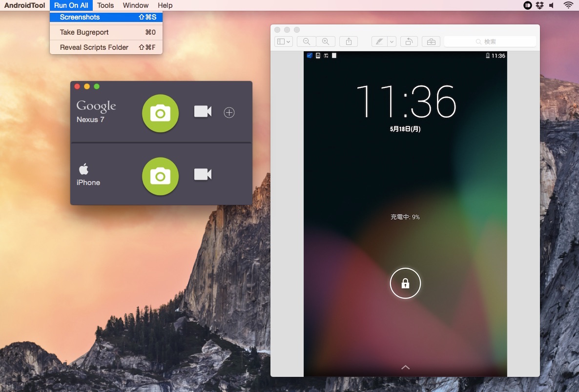Show the markup toolbox in Preview
The width and height of the screenshot is (579, 392).
(431, 41)
